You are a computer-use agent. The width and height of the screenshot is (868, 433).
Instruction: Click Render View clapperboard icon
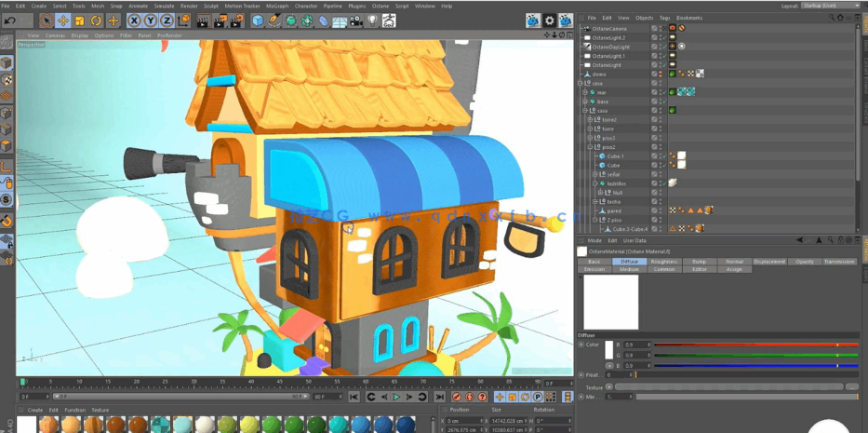pos(204,21)
